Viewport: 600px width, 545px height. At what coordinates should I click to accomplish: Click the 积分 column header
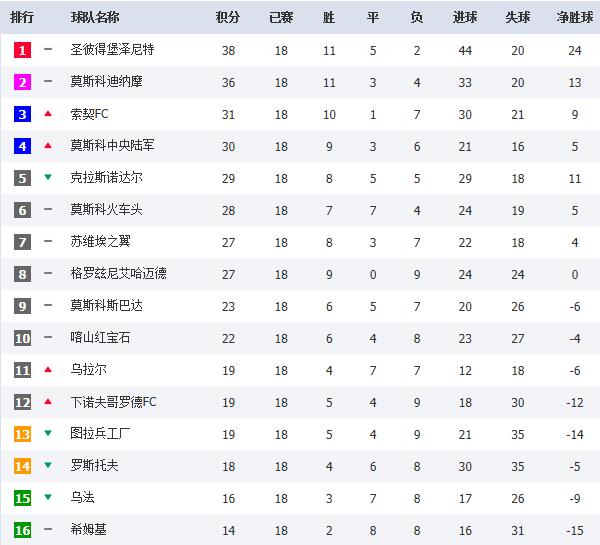tap(228, 18)
